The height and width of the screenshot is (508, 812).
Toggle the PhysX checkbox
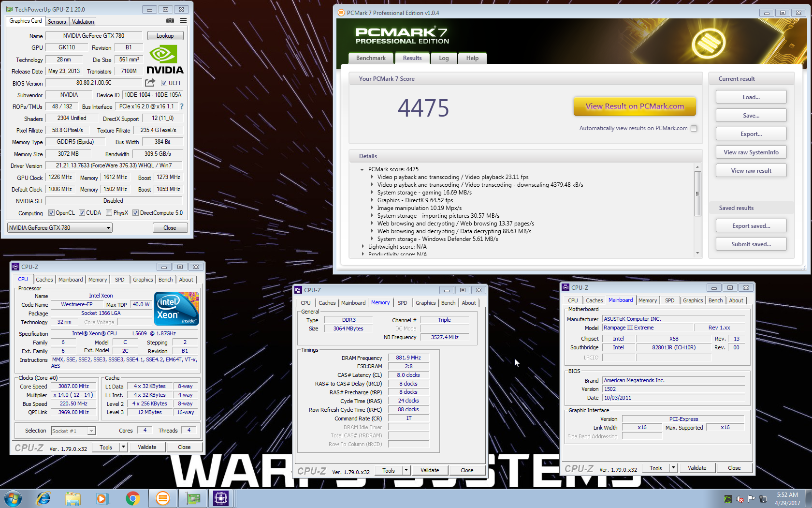[x=109, y=213]
